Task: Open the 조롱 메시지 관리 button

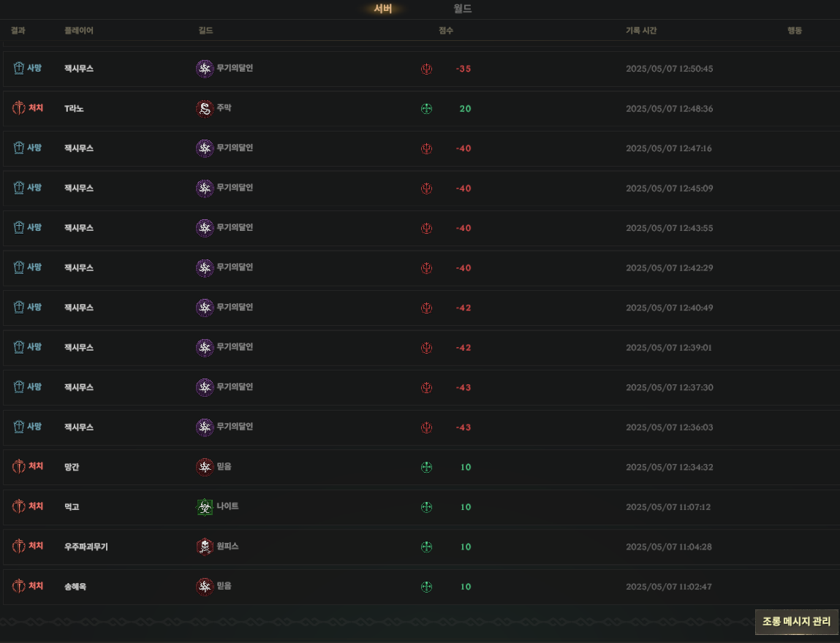Action: click(796, 622)
